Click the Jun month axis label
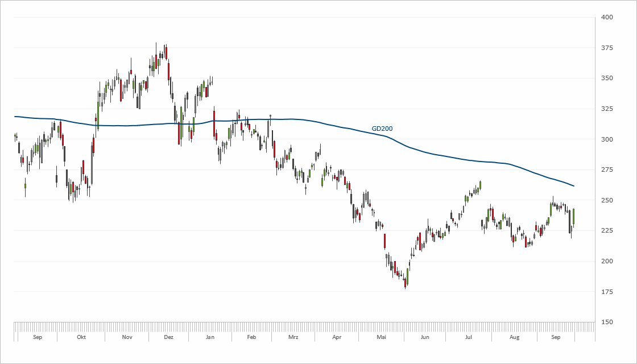The width and height of the screenshot is (637, 364). tap(424, 337)
